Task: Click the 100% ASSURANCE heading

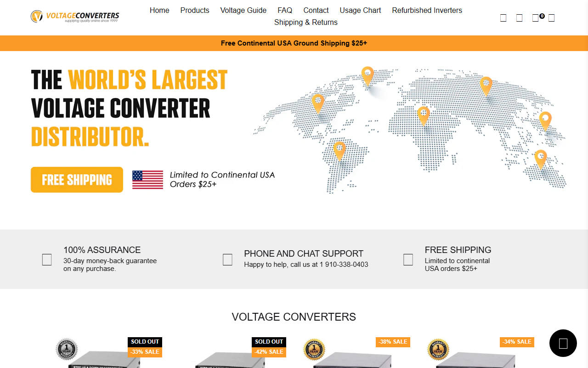Action: click(102, 250)
